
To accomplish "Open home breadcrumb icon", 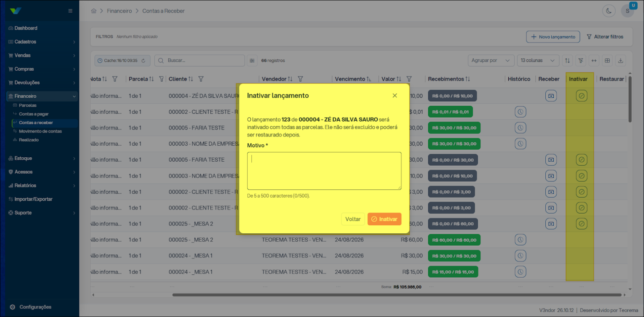I will click(x=93, y=11).
